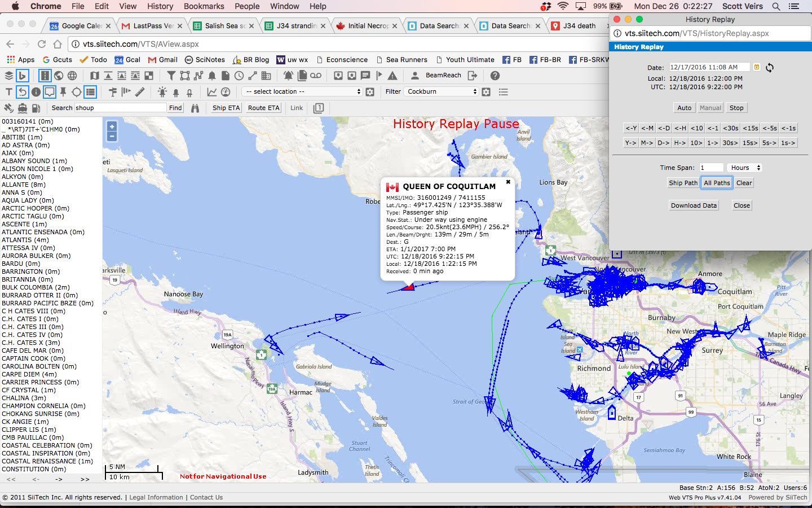Image resolution: width=812 pixels, height=508 pixels.
Task: Click the Ship ETA button
Action: 226,108
